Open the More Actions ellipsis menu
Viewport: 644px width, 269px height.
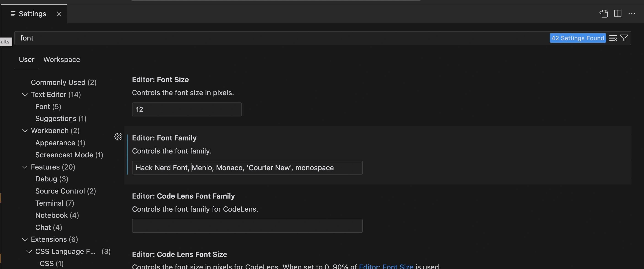tap(632, 13)
